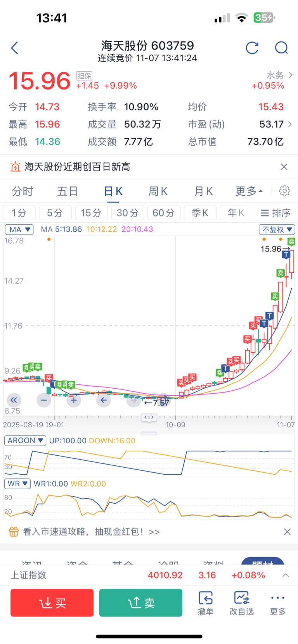The width and height of the screenshot is (298, 644).
Task: Tap the blue T marker at 15.96 peak
Action: tap(286, 255)
